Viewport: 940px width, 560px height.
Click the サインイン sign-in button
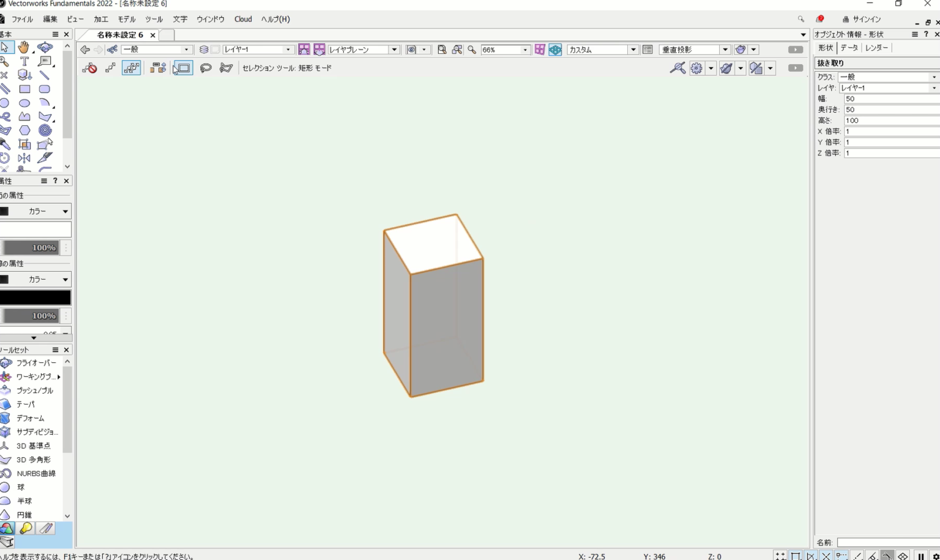click(861, 19)
